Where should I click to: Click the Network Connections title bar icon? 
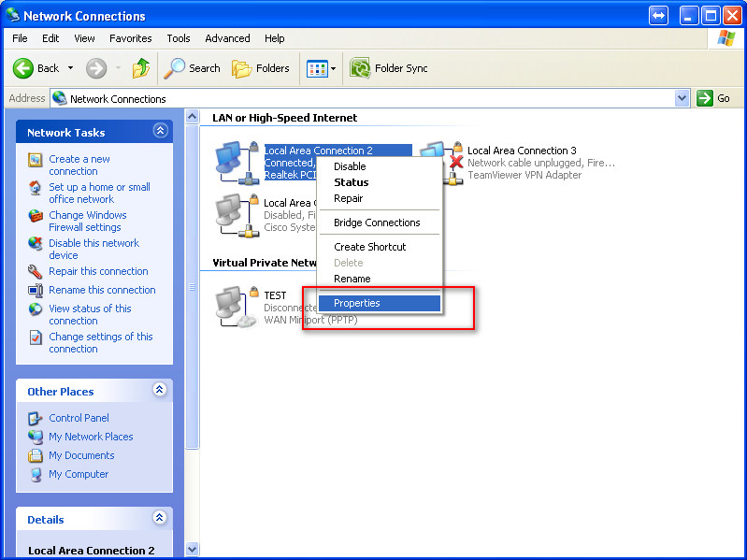coord(13,15)
